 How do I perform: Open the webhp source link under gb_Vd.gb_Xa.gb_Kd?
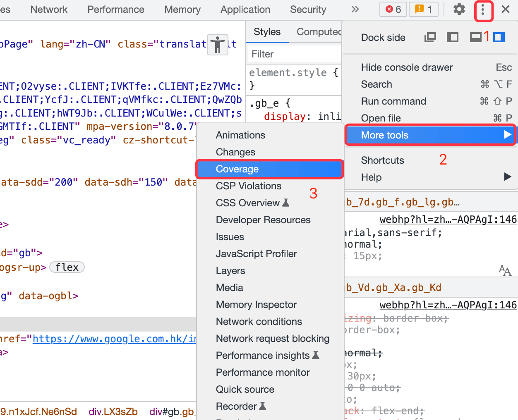[448, 305]
